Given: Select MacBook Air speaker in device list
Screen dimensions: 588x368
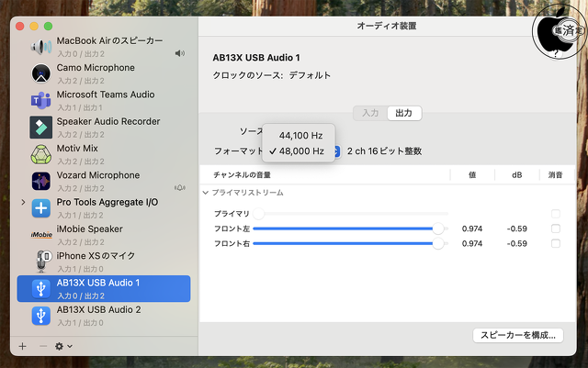Looking at the screenshot, I should tap(108, 47).
